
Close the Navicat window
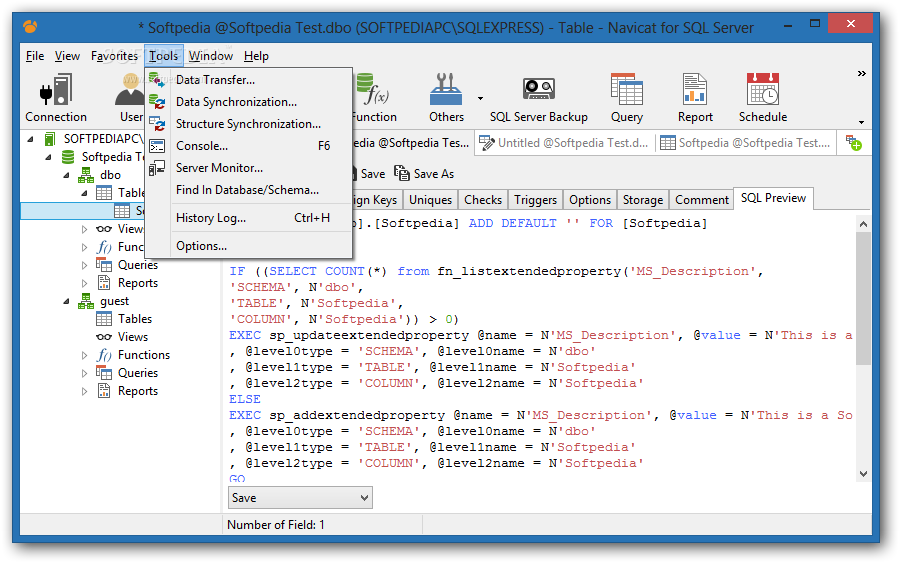[x=851, y=24]
